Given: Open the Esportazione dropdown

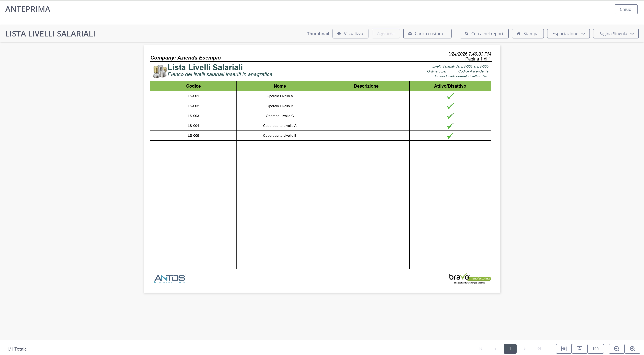Looking at the screenshot, I should pos(568,34).
